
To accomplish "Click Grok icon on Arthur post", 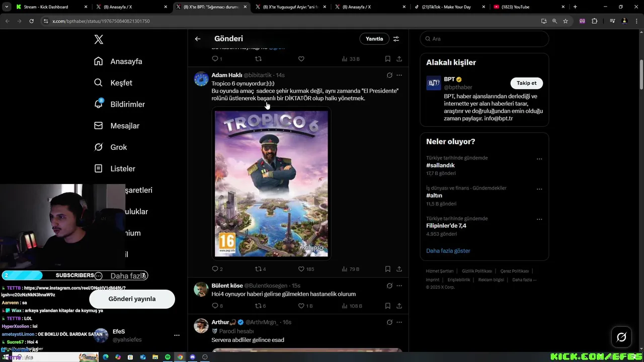I will [x=389, y=322].
